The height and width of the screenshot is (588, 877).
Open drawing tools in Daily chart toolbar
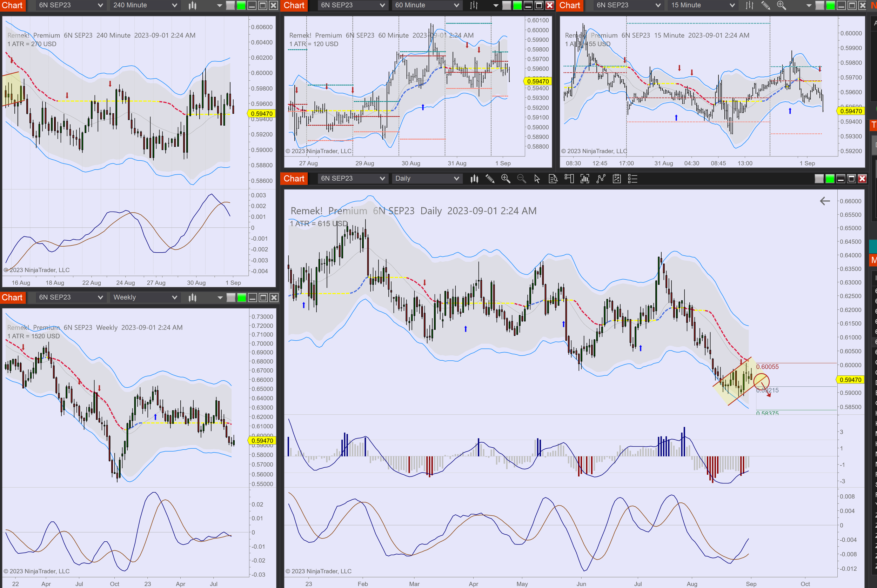(490, 179)
